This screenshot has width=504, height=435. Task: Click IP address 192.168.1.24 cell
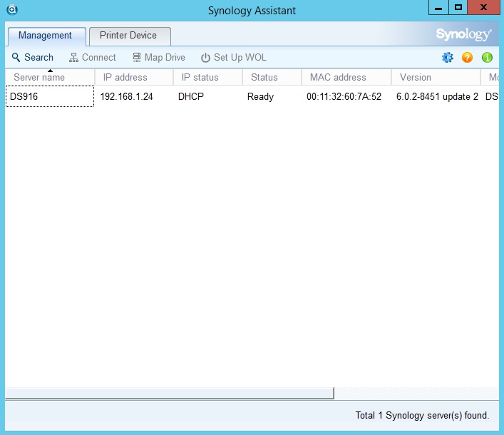(126, 96)
